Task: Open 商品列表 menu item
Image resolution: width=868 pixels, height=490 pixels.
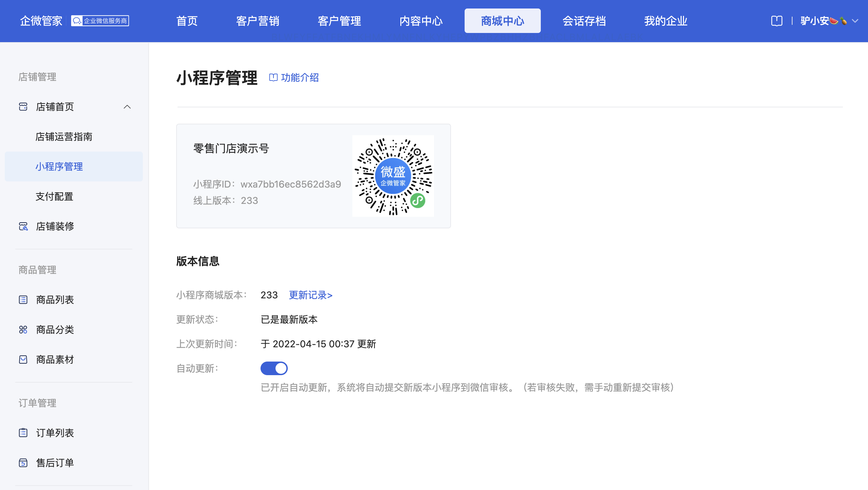Action: [x=55, y=300]
